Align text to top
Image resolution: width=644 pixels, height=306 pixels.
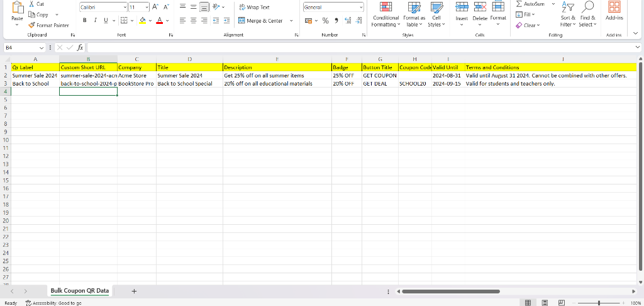[x=183, y=6]
